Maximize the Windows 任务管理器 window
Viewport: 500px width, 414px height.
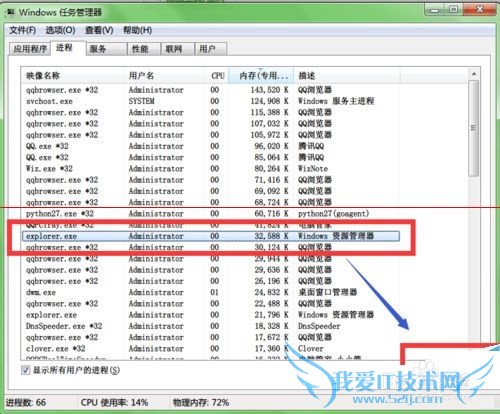[453, 10]
